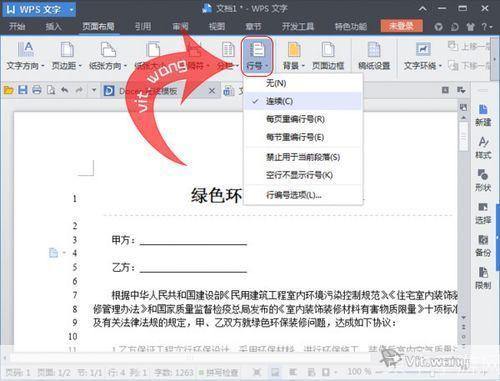Click the redo arrow icon
The height and width of the screenshot is (381, 500).
pyautogui.click(x=79, y=90)
